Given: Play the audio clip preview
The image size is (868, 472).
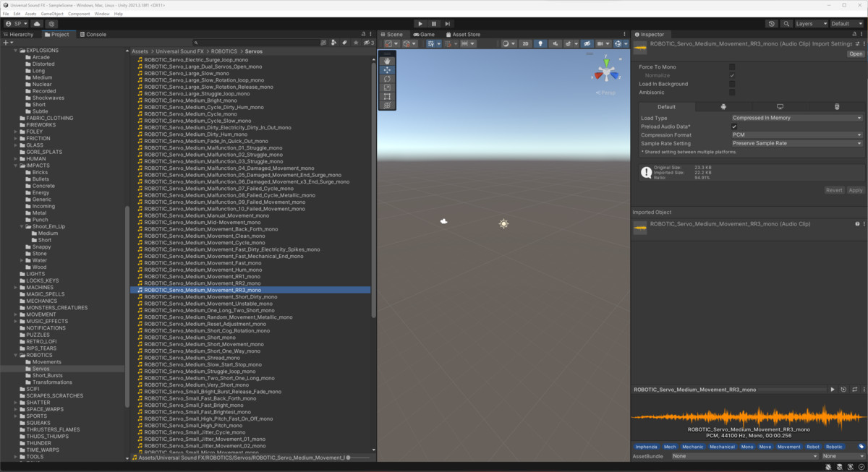Looking at the screenshot, I should point(833,390).
